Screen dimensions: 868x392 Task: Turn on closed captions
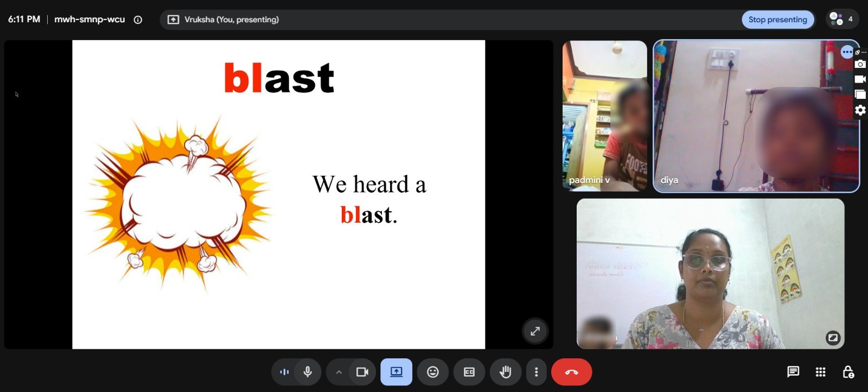pyautogui.click(x=469, y=372)
